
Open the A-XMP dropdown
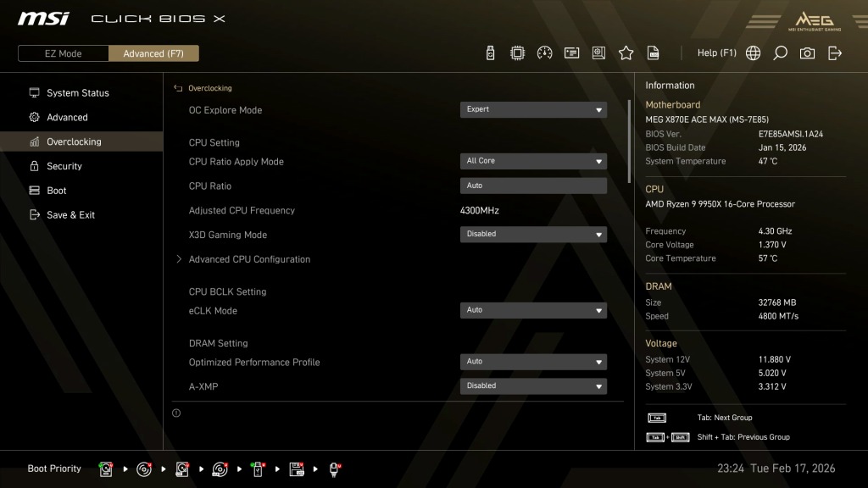[x=533, y=386]
